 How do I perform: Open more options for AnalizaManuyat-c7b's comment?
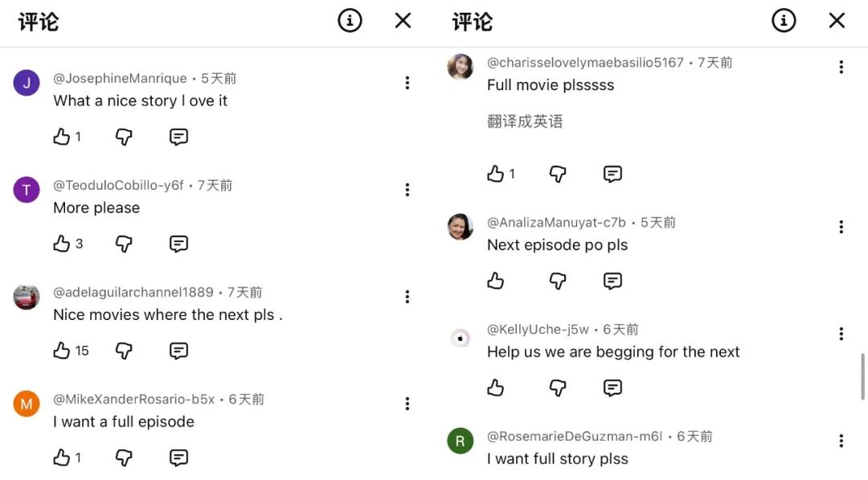tap(841, 228)
